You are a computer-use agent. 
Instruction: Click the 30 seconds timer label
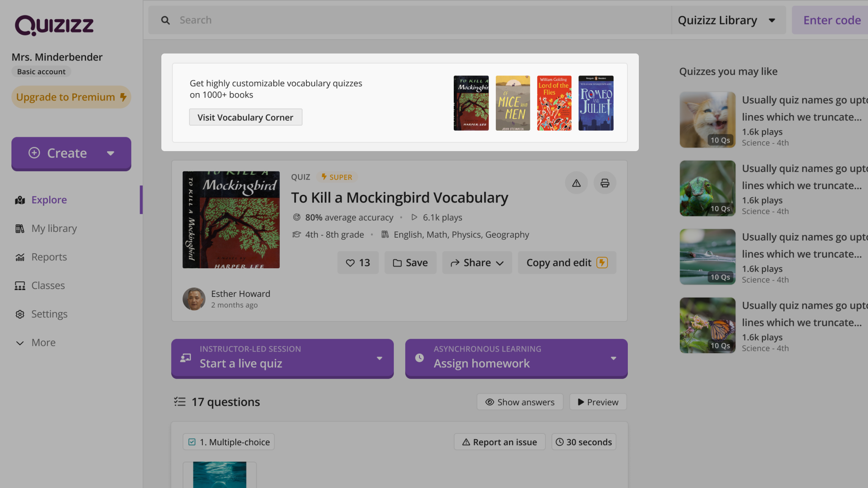click(x=584, y=442)
